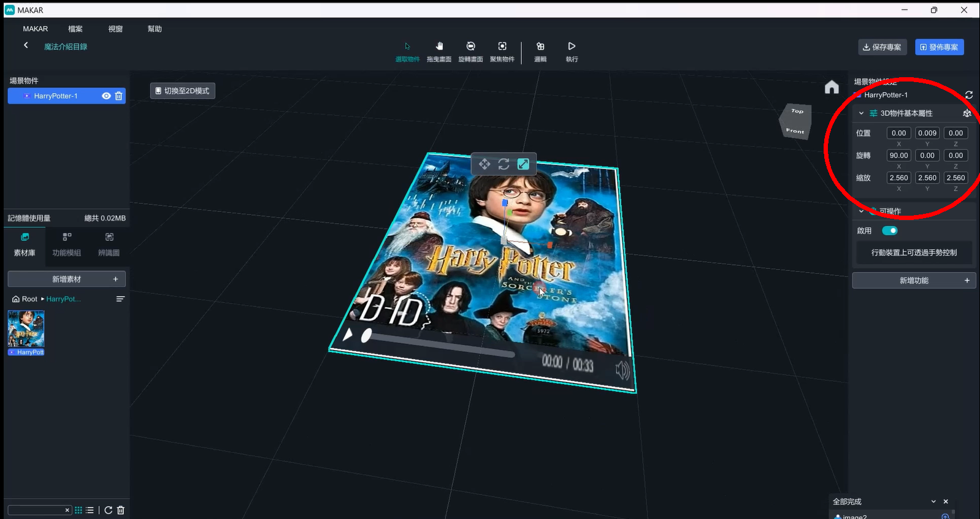Select the 選取物件 (select object) tool
980x519 pixels.
tap(407, 51)
